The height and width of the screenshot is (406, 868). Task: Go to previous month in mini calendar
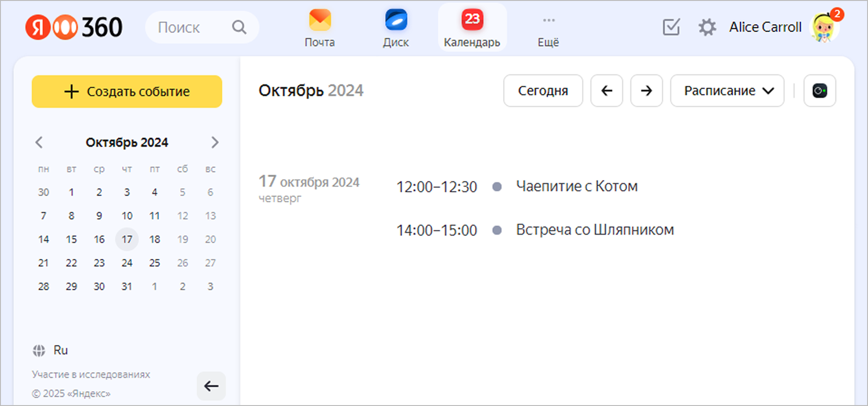pos(39,143)
